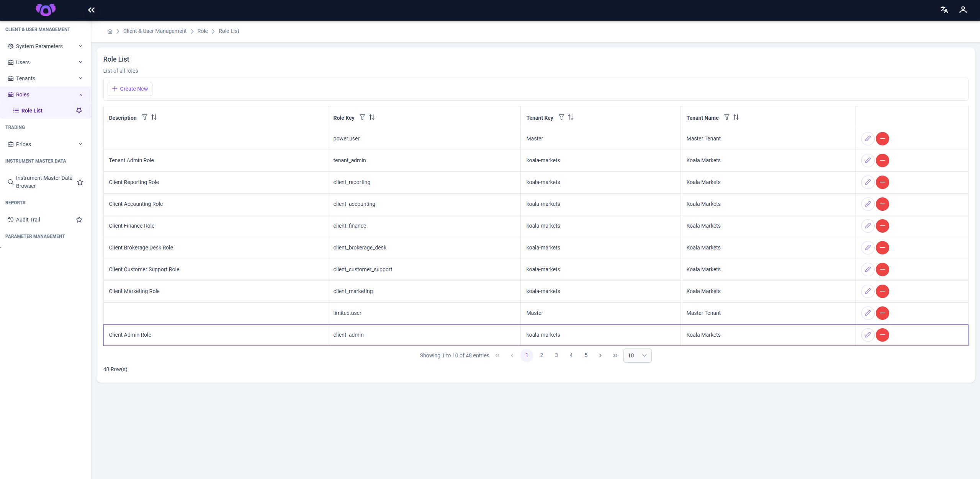The height and width of the screenshot is (479, 980).
Task: Jump to the last page arrow
Action: (615, 355)
